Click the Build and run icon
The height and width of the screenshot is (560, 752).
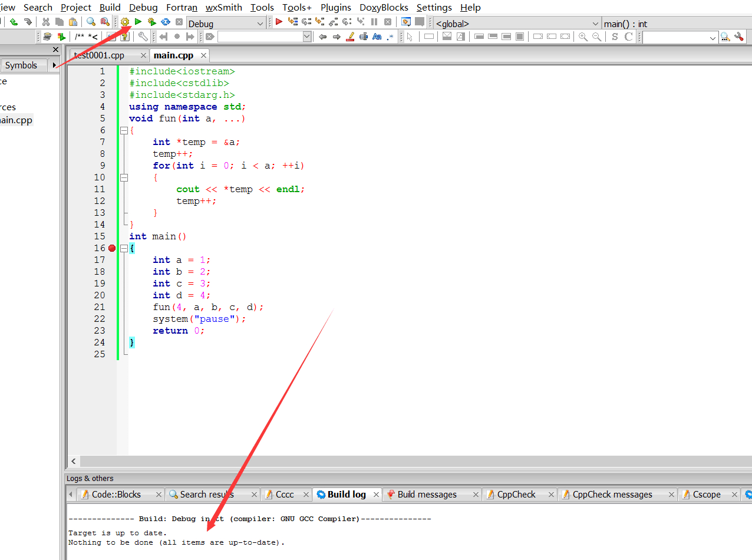pyautogui.click(x=151, y=22)
